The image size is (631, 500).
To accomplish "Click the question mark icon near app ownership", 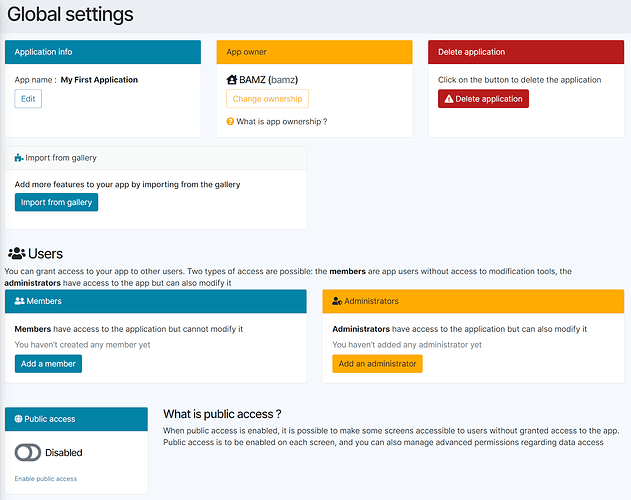I will [230, 122].
